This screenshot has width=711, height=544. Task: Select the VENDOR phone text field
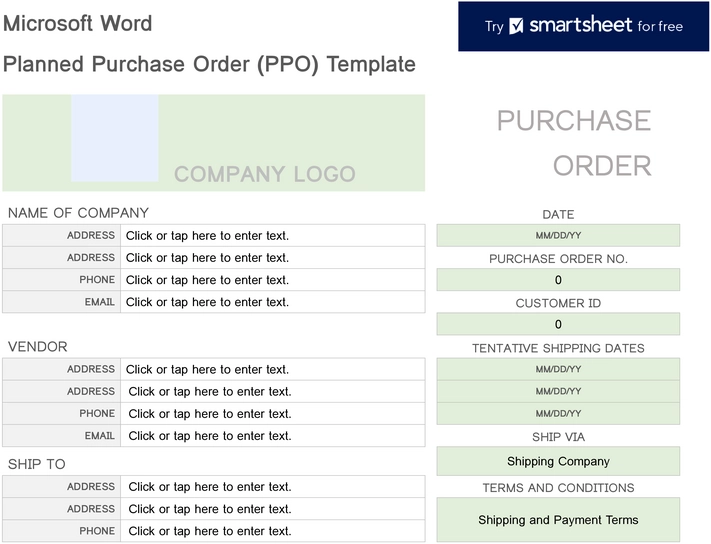pyautogui.click(x=272, y=414)
